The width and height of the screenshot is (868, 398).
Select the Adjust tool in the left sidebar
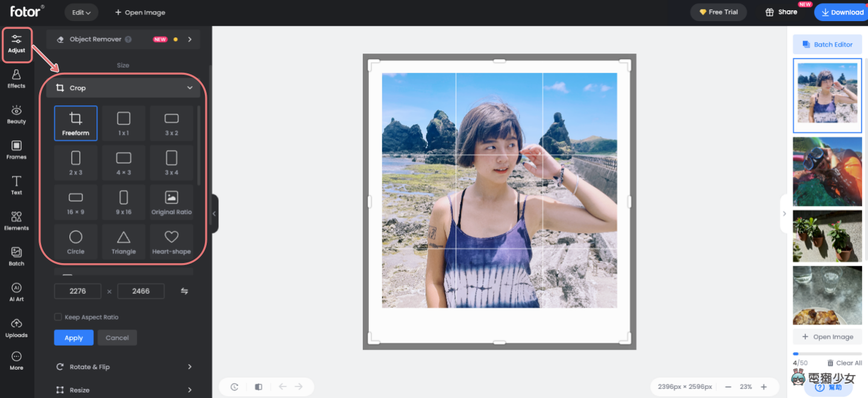point(16,43)
